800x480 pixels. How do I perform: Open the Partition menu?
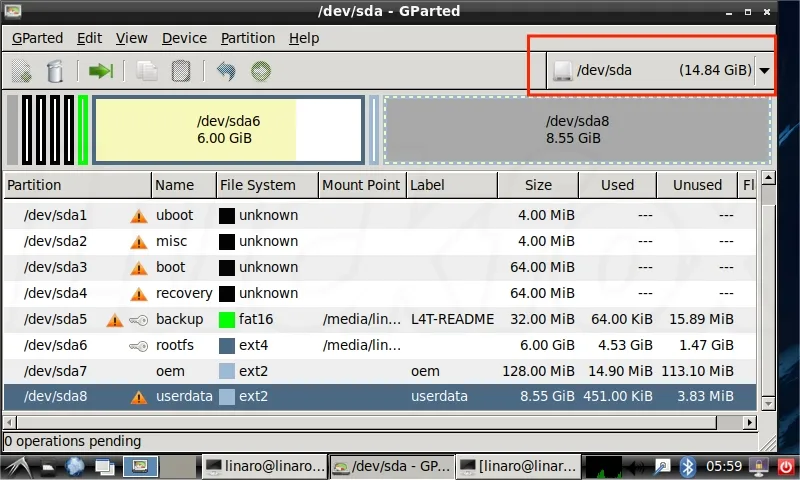pyautogui.click(x=247, y=38)
